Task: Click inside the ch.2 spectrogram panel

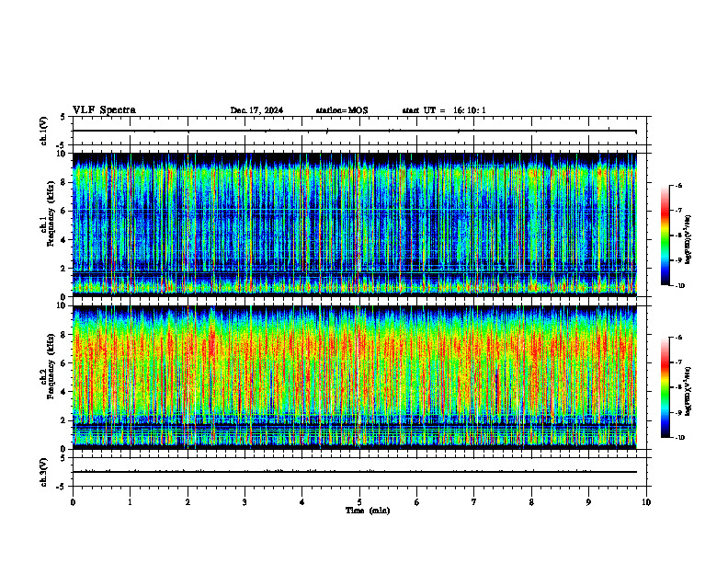Action: coord(355,377)
